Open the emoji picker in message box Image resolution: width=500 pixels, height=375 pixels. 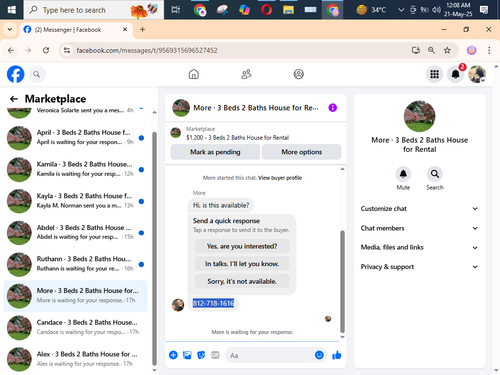pyautogui.click(x=319, y=355)
